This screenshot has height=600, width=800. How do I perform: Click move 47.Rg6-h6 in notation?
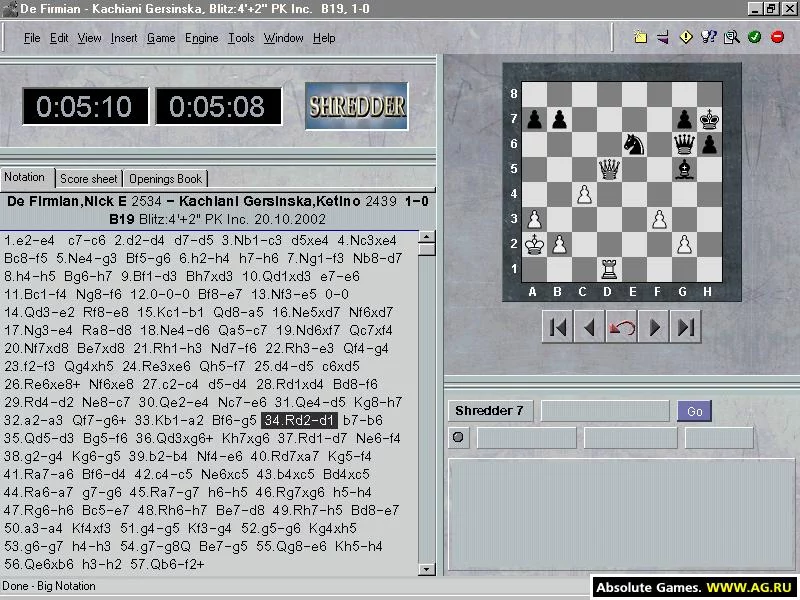point(38,510)
